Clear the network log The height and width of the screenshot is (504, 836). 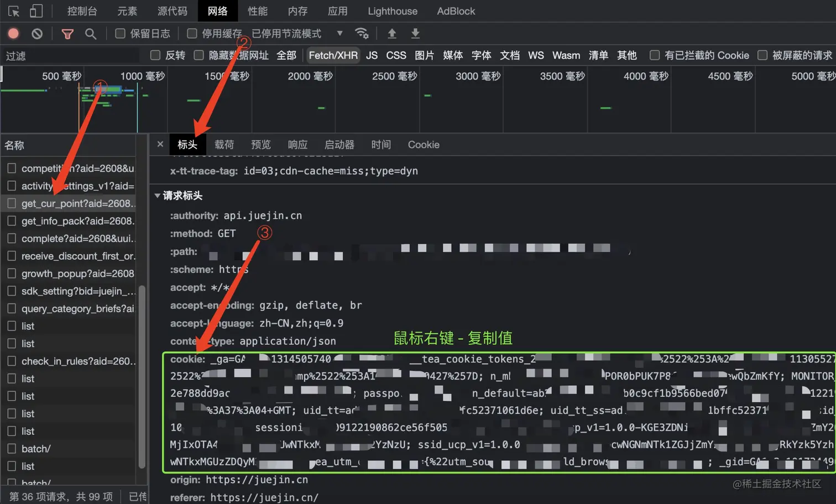[x=37, y=34]
